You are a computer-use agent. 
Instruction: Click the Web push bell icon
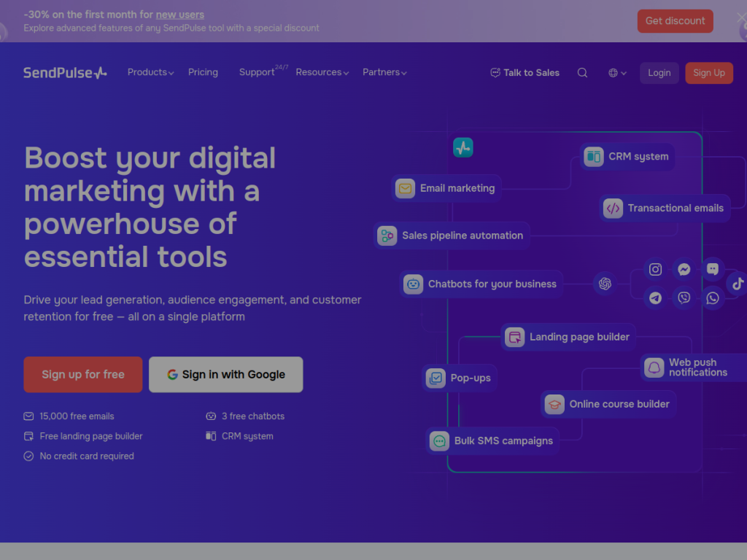click(654, 367)
